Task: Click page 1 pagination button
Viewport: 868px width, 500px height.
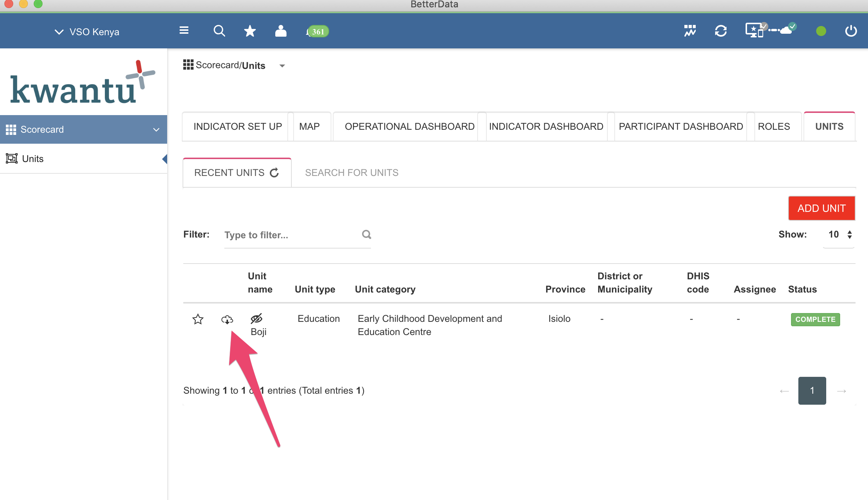Action: 812,391
